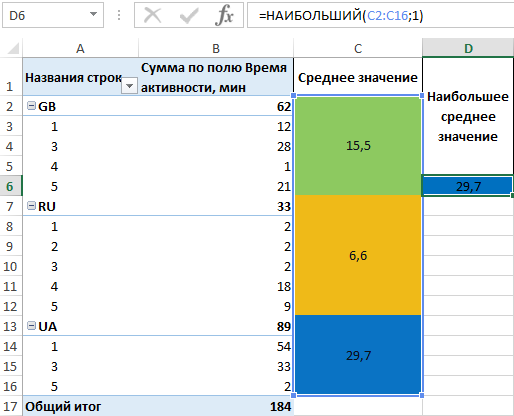Viewport: 514px width, 416px height.
Task: Collapse the RU group
Action: pos(31,206)
